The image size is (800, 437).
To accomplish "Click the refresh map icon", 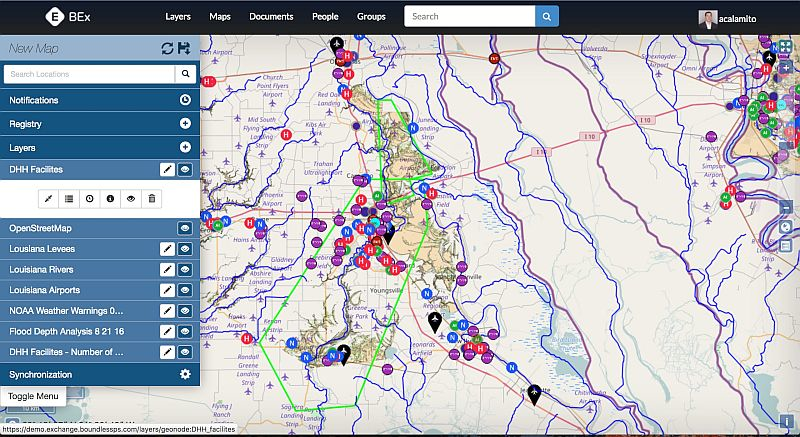I will [168, 48].
